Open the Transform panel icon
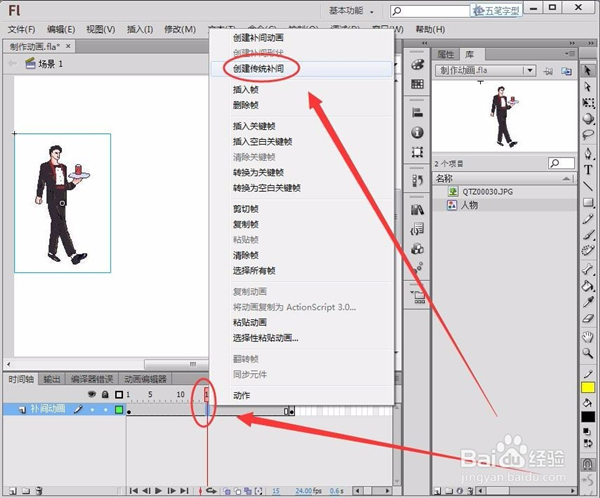The width and height of the screenshot is (600, 498). [417, 152]
